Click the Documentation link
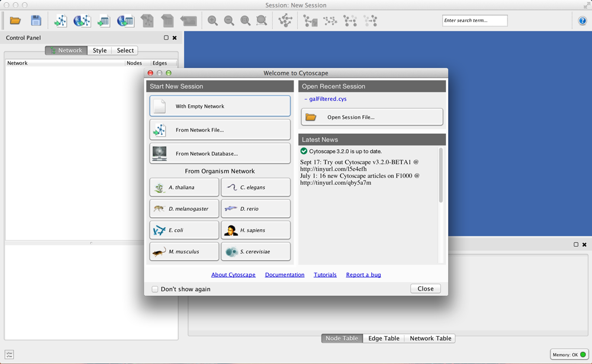Viewport: 592px width, 364px height. click(x=285, y=275)
